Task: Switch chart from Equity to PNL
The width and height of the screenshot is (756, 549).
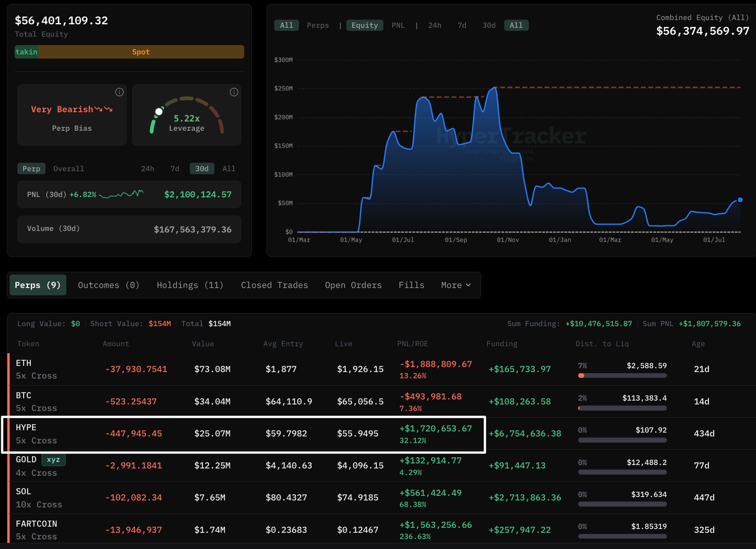Action: click(x=398, y=25)
